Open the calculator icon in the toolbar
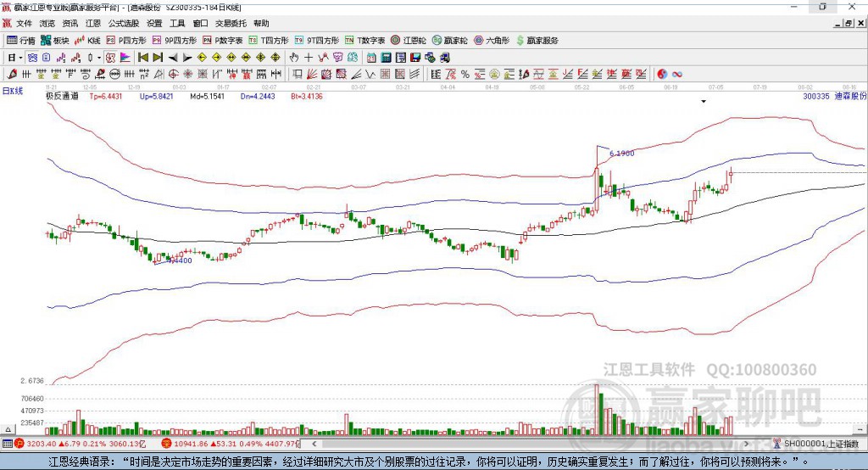Screen dimensions: 868x470 (386, 58)
